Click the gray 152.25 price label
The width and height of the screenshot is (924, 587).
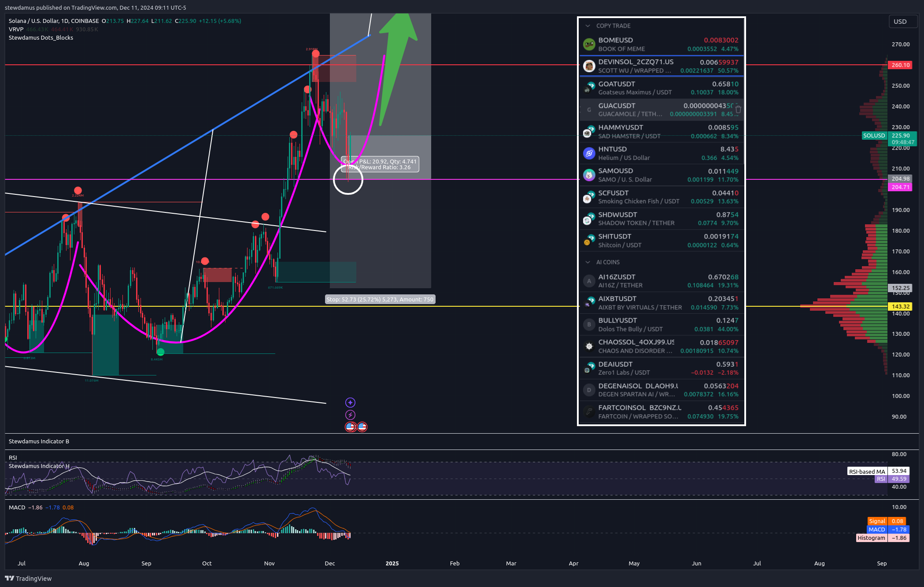point(900,288)
